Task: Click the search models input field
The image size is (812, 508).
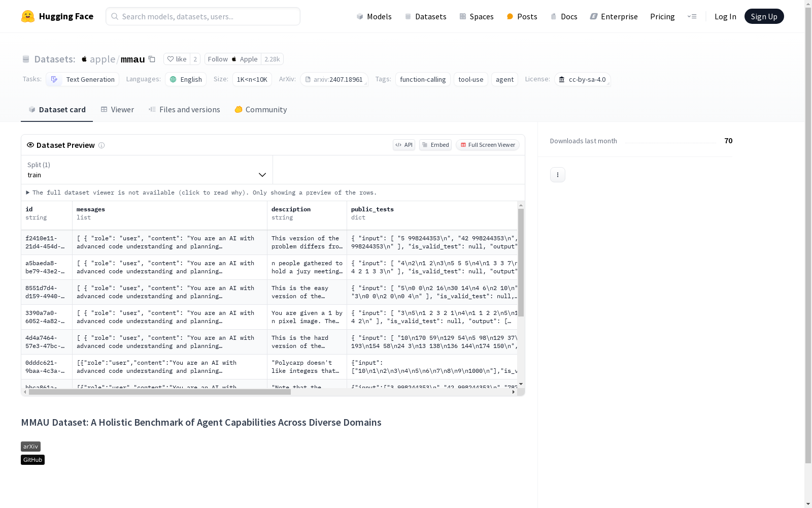Action: [x=203, y=16]
